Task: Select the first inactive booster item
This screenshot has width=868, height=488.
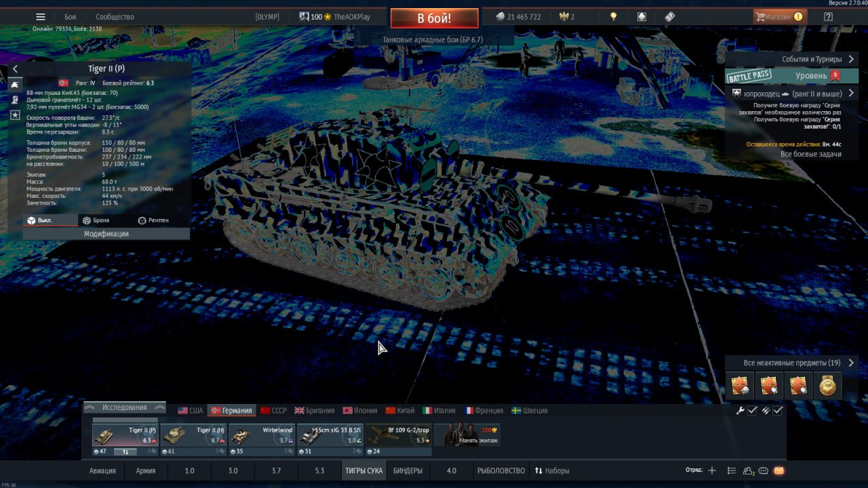Action: (740, 385)
